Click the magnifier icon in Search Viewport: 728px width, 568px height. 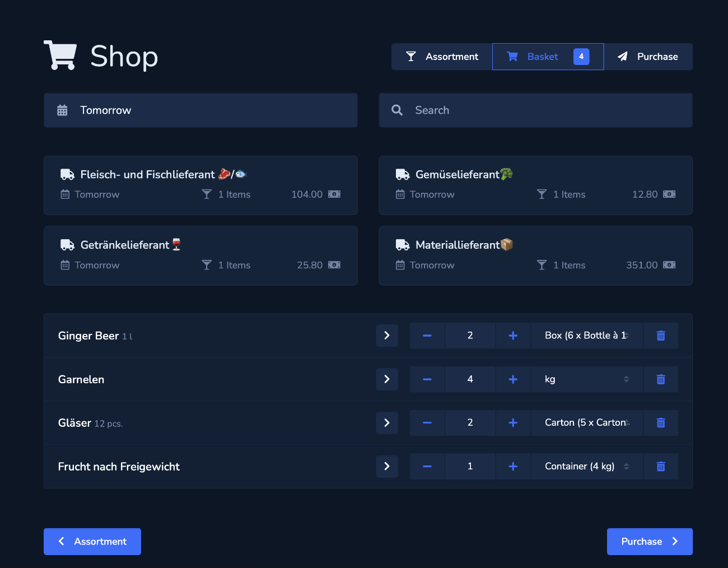[x=397, y=110]
